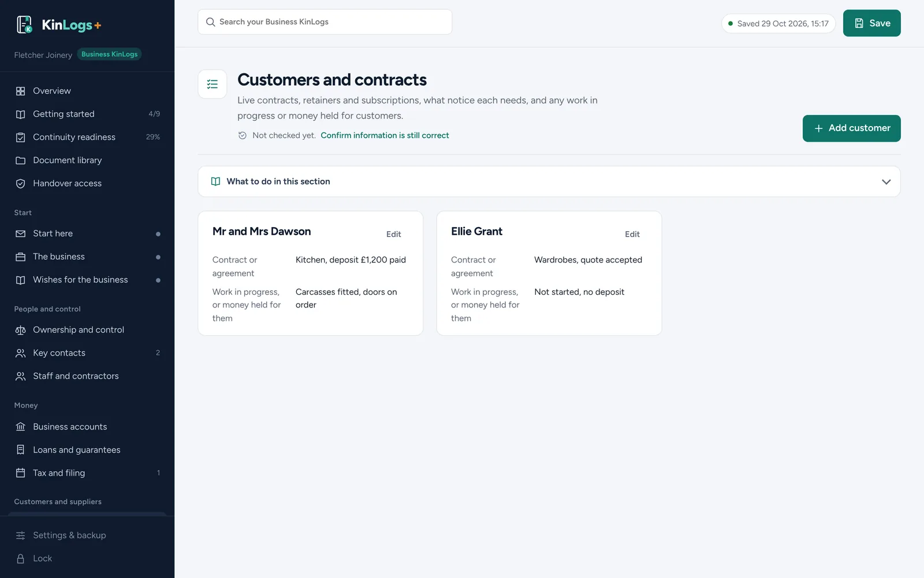This screenshot has width=924, height=578.
Task: Edit the Ellie Grant card
Action: click(632, 234)
